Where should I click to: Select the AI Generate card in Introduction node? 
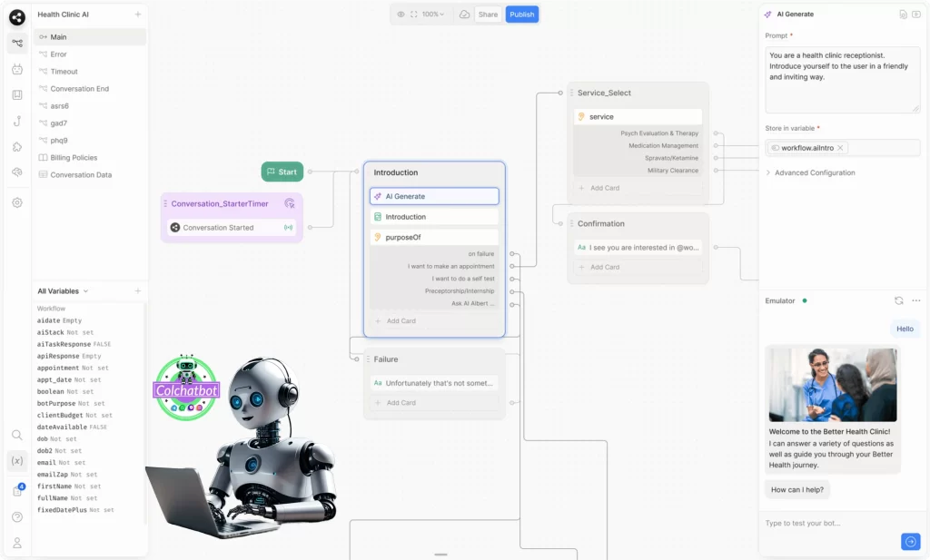tap(433, 196)
